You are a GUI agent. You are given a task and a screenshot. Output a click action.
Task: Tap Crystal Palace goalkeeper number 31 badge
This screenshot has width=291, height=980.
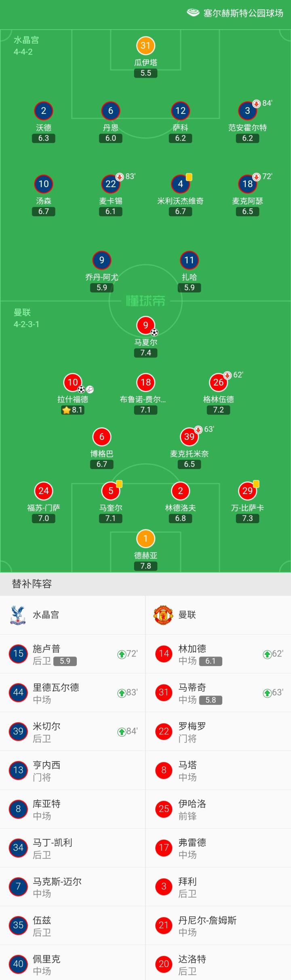pos(145,46)
